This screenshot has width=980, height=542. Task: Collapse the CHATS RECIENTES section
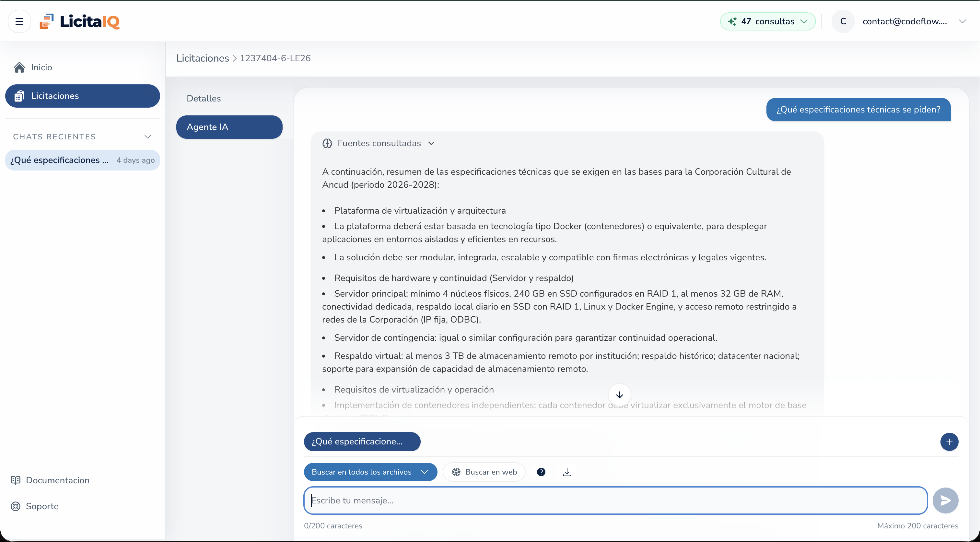coord(148,136)
